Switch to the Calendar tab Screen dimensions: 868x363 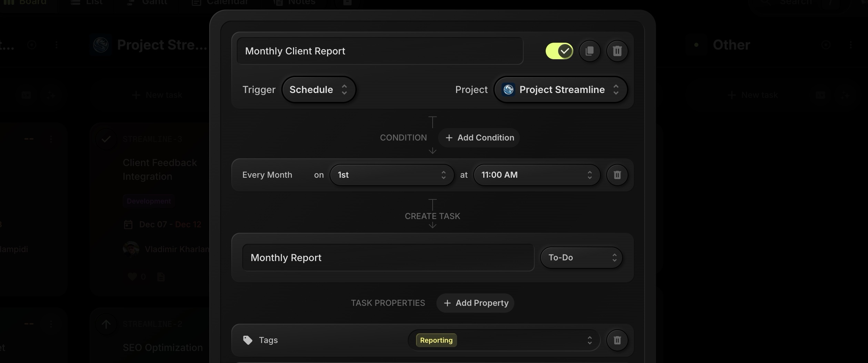220,3
